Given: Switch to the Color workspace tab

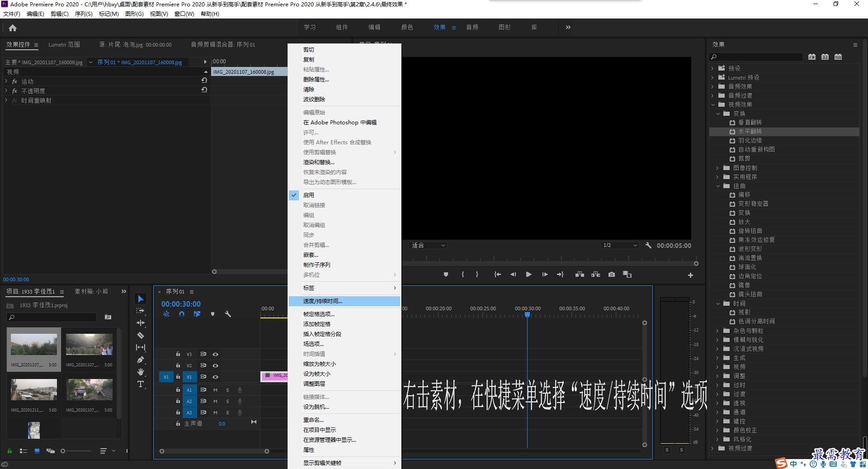Looking at the screenshot, I should (407, 27).
